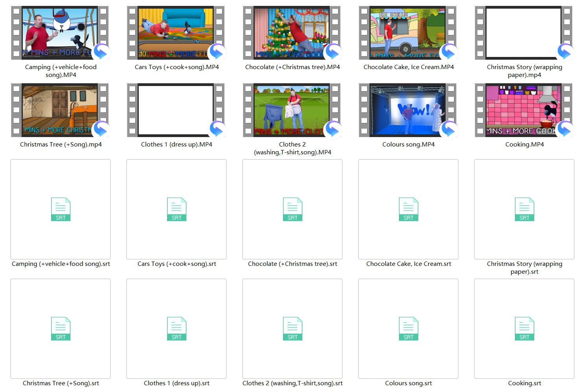Open the Camping video thumbnail with airplane
Screen dimensions: 588x388
60,33
